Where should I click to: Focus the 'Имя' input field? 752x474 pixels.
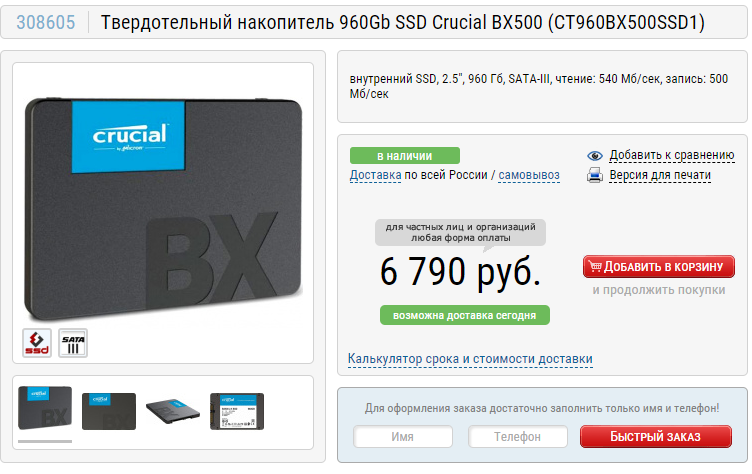(403, 437)
